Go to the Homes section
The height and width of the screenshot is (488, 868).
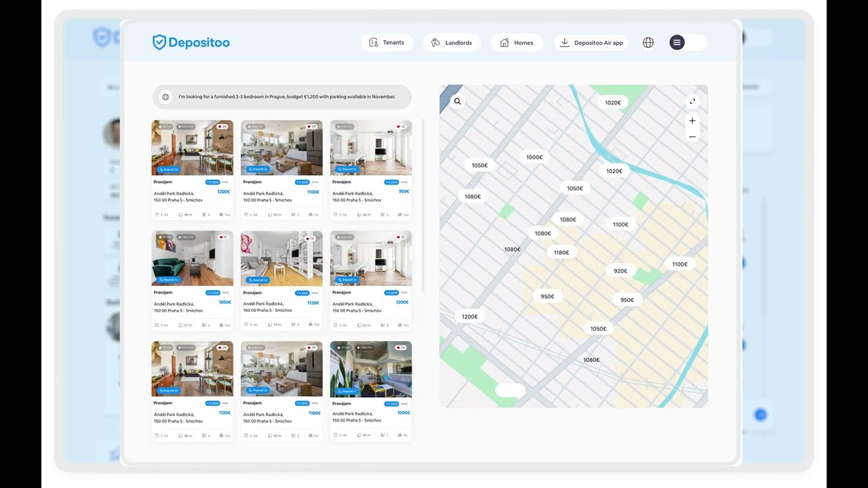tap(517, 43)
